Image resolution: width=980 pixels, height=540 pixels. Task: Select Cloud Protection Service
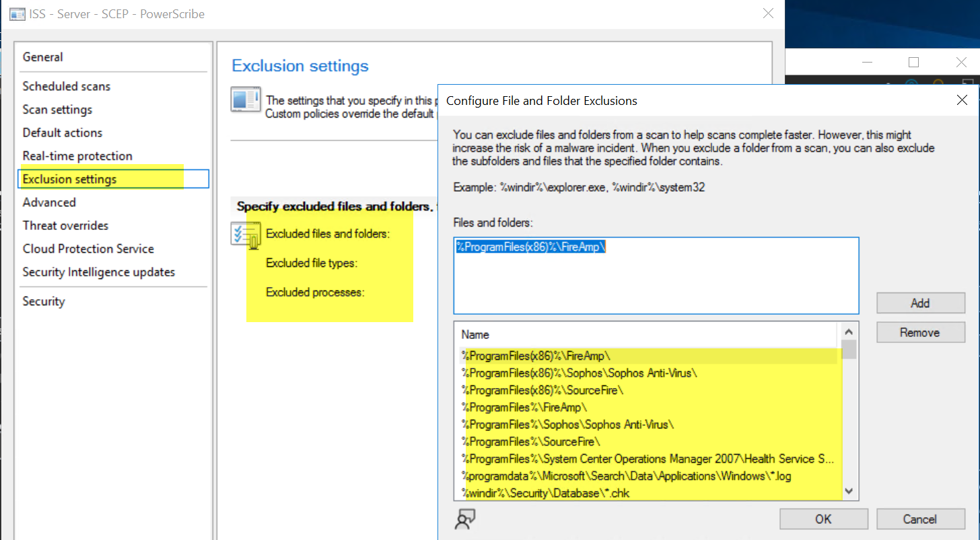coord(88,249)
